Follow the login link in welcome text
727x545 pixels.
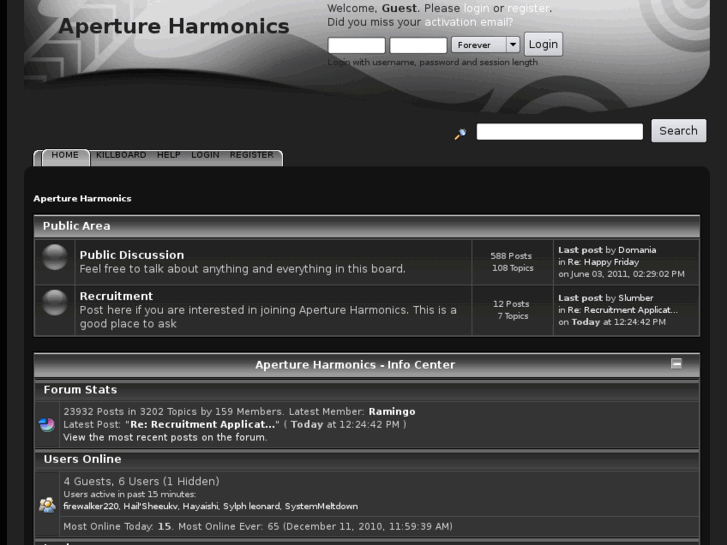(x=477, y=8)
